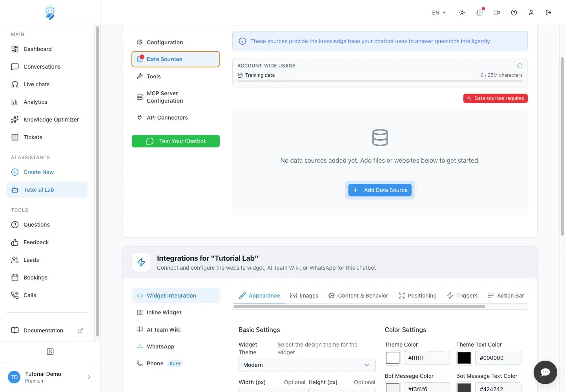Open Conversations in the sidebar
This screenshot has width=565, height=392.
pos(47,67)
